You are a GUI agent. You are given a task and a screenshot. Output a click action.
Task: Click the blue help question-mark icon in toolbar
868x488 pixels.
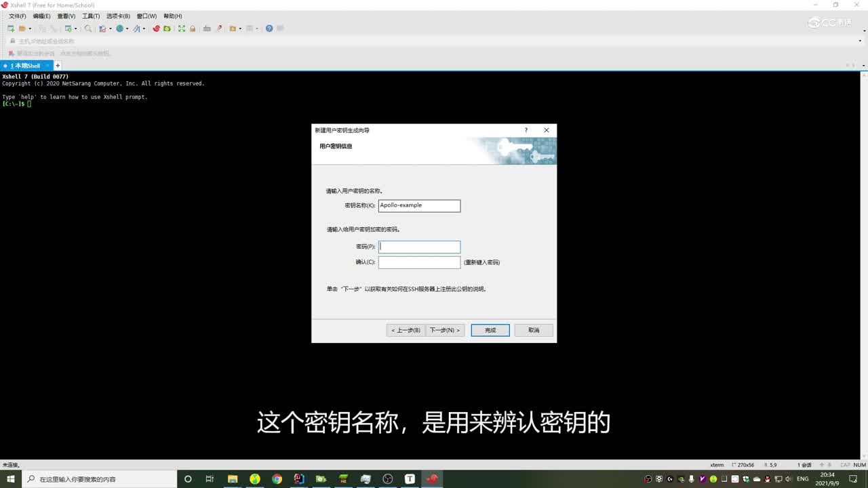269,28
